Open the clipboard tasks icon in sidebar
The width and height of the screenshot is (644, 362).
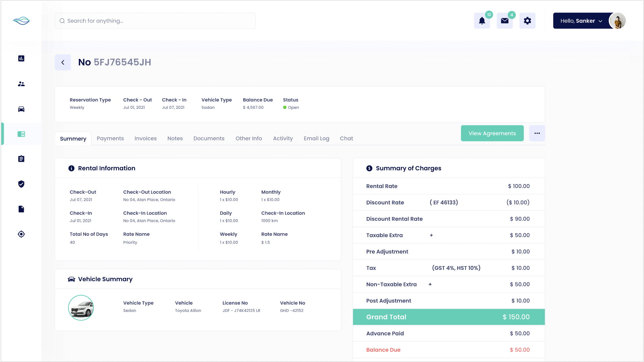pyautogui.click(x=21, y=159)
